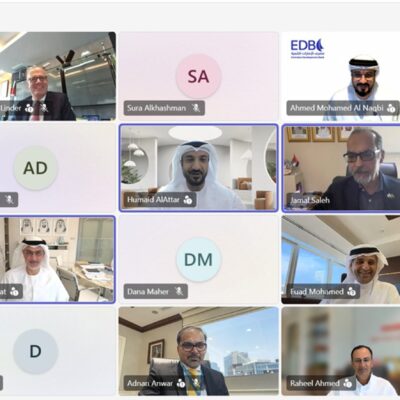Click the badge icon beside Raheel Ahmed's name
Screen dimensions: 400x400
(348, 383)
